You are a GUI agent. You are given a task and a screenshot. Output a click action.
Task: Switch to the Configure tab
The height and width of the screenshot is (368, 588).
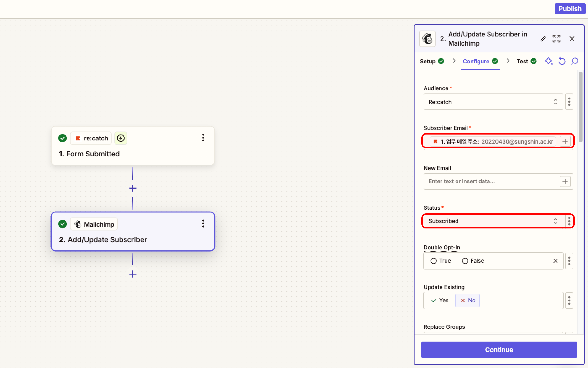(x=480, y=61)
